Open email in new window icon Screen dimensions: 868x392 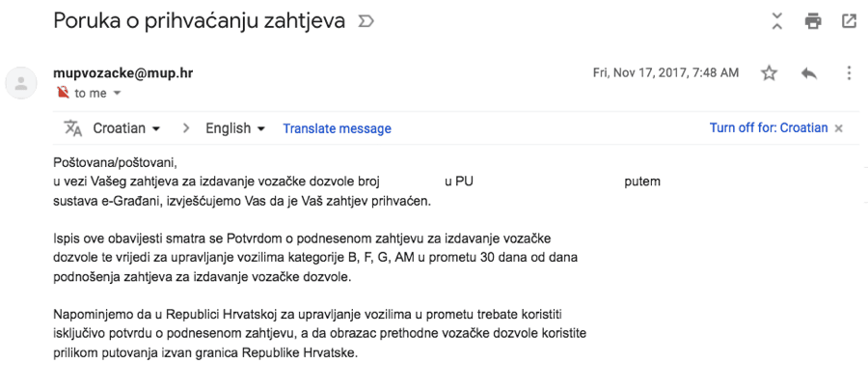pyautogui.click(x=849, y=21)
